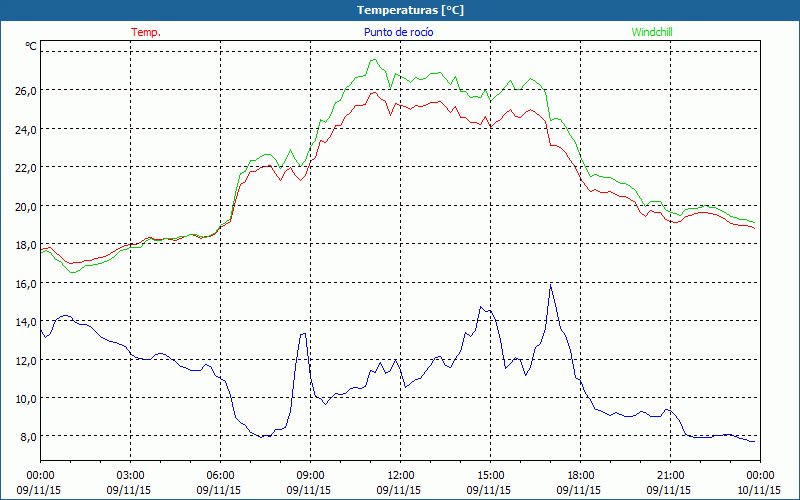The width and height of the screenshot is (800, 500).
Task: Click the 10,0 y-axis label
Action: 26,398
